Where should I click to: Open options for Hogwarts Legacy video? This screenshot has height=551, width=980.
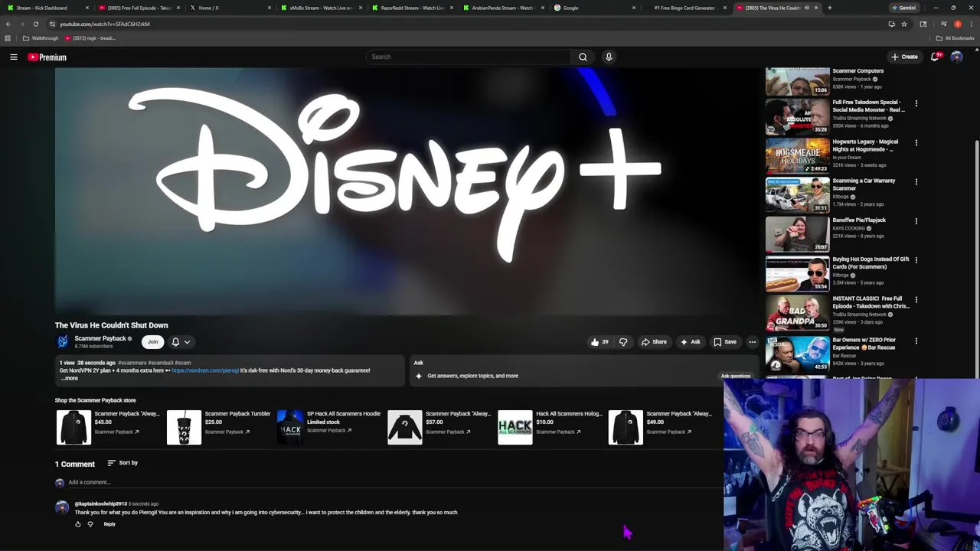click(916, 142)
